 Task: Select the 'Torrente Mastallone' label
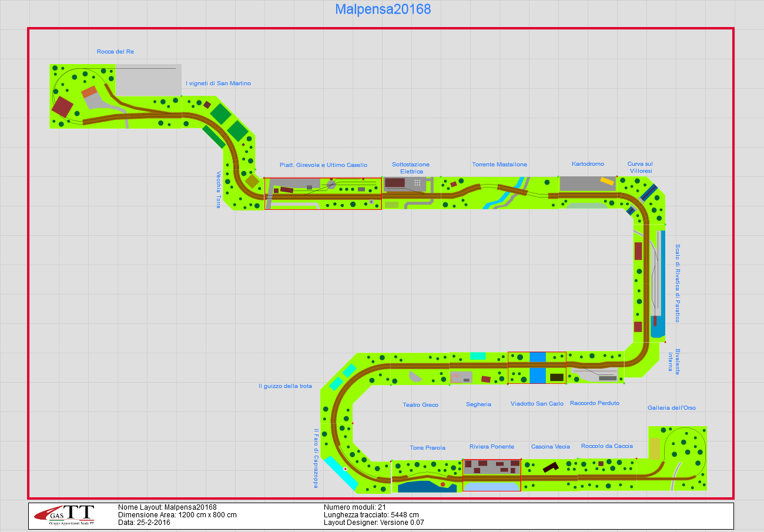click(x=500, y=165)
